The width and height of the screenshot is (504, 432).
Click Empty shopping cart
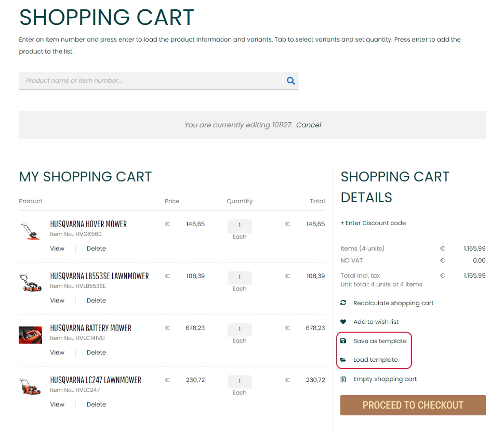(x=384, y=379)
